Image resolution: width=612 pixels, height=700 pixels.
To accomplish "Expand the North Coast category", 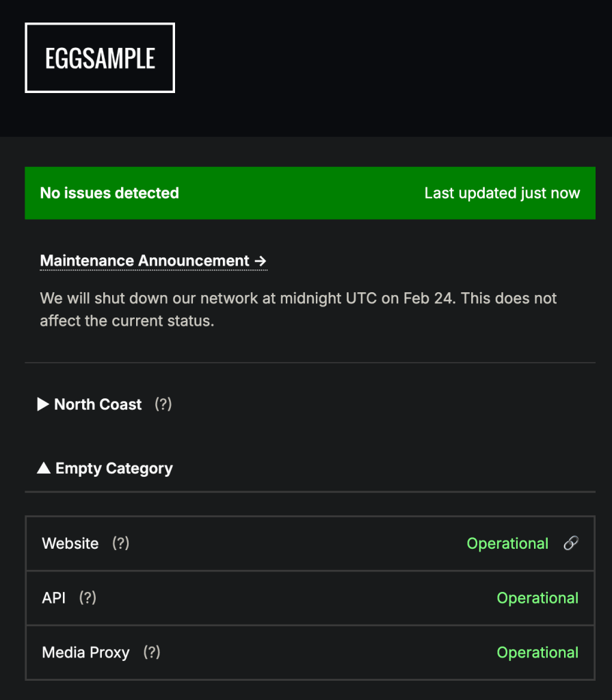I will (x=98, y=404).
